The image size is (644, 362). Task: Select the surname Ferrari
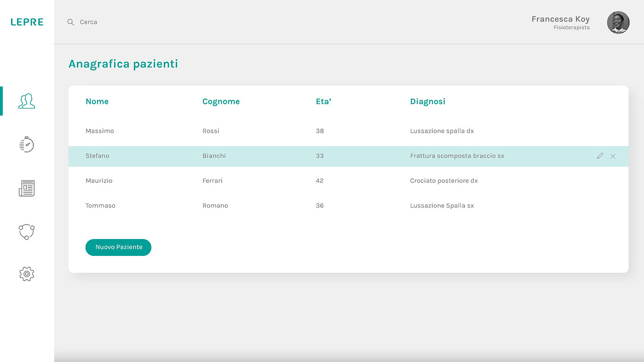pyautogui.click(x=213, y=181)
